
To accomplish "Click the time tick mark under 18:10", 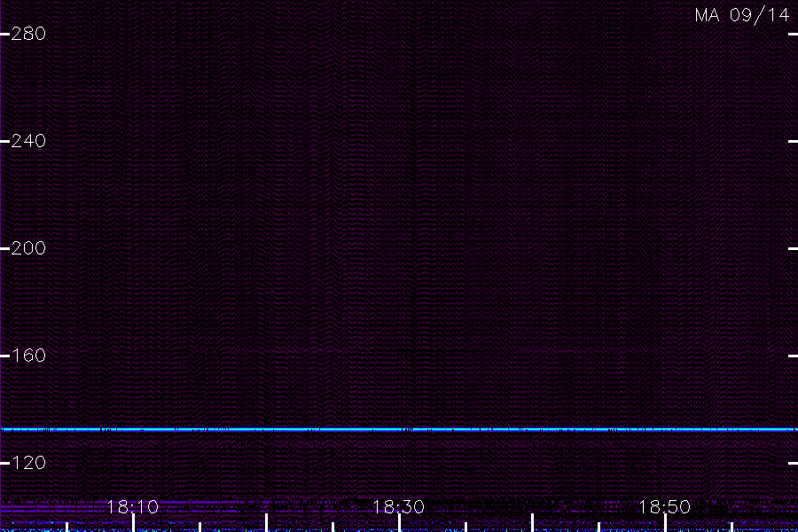I will (133, 523).
